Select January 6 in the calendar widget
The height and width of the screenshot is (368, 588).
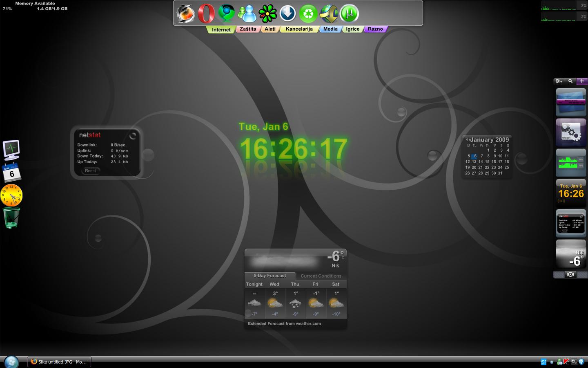[x=475, y=156]
